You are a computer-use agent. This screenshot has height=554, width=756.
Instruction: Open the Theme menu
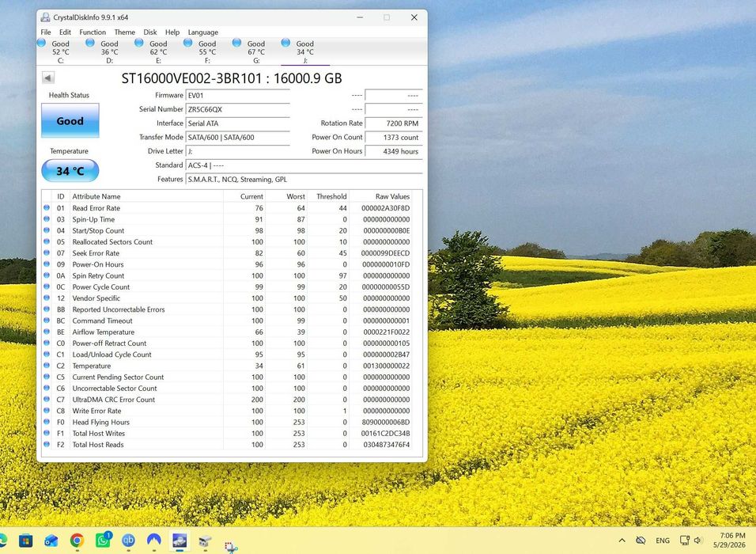[x=124, y=32]
